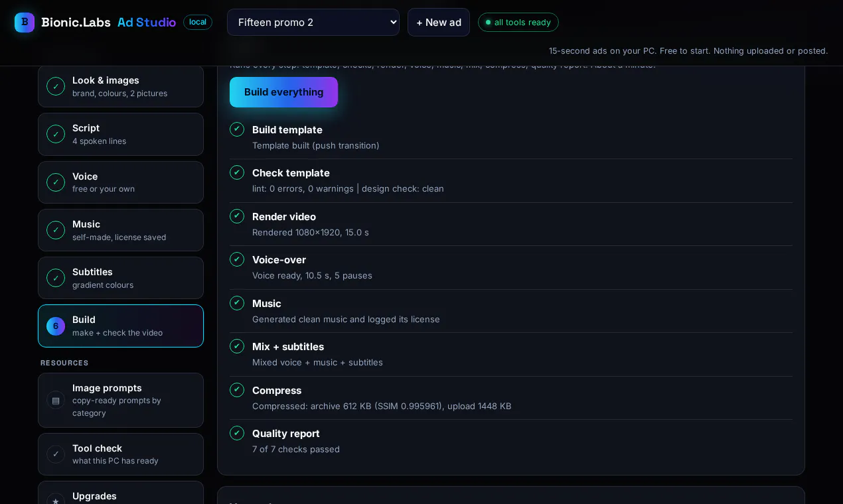
Task: Click the Bionic.Labs logo icon
Action: pyautogui.click(x=25, y=23)
